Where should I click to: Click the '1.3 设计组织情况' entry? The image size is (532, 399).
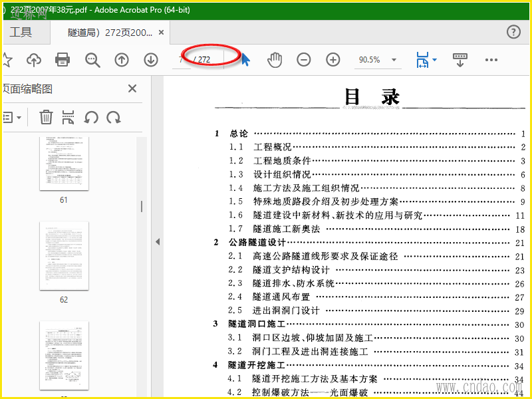tap(377, 174)
